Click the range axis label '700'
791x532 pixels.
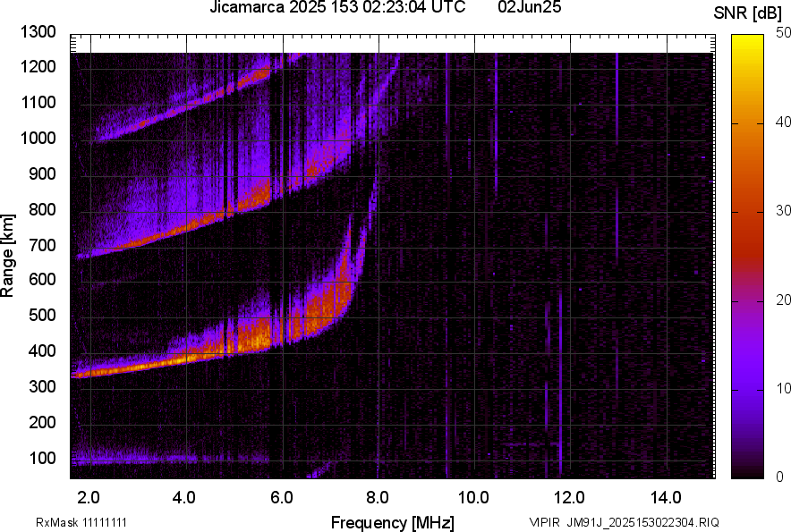[x=42, y=246]
